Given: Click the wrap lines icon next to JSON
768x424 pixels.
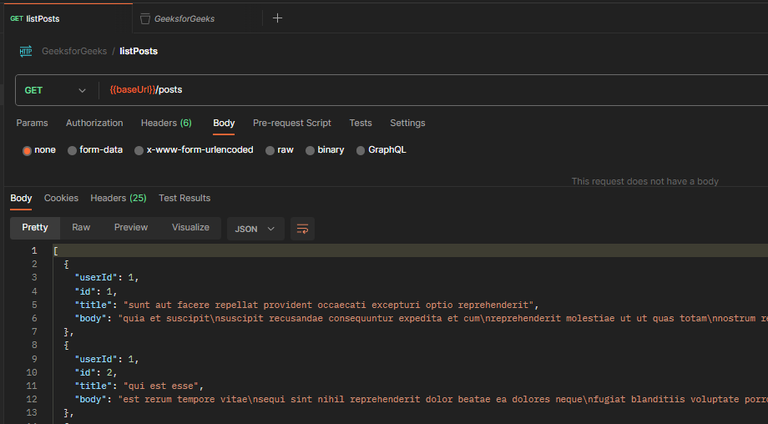Looking at the screenshot, I should [x=302, y=229].
